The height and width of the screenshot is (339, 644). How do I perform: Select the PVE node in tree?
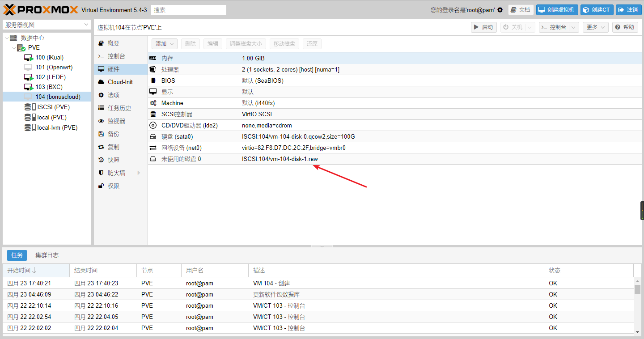34,48
